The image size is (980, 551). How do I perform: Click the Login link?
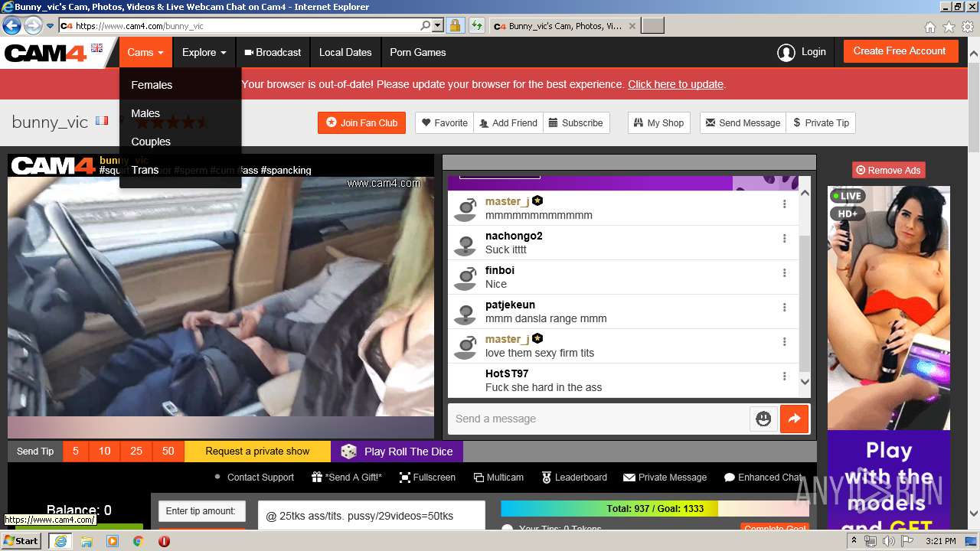click(x=802, y=52)
